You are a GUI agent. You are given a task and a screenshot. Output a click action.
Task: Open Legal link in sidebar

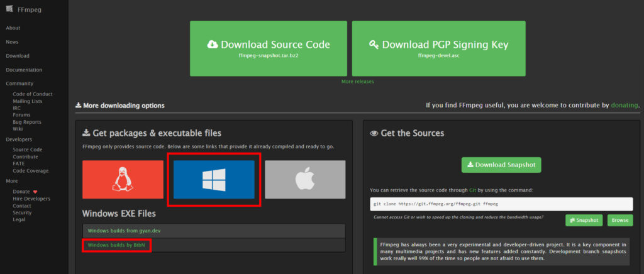click(19, 219)
